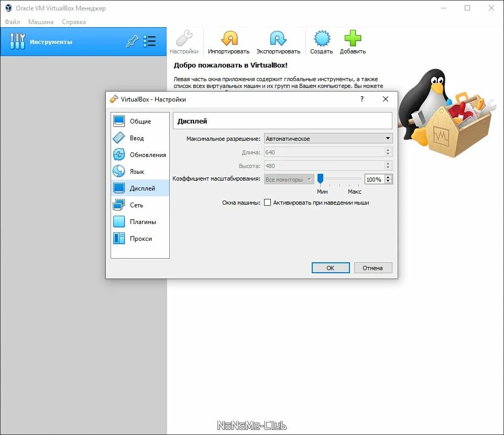Select the Язык settings category

[140, 171]
